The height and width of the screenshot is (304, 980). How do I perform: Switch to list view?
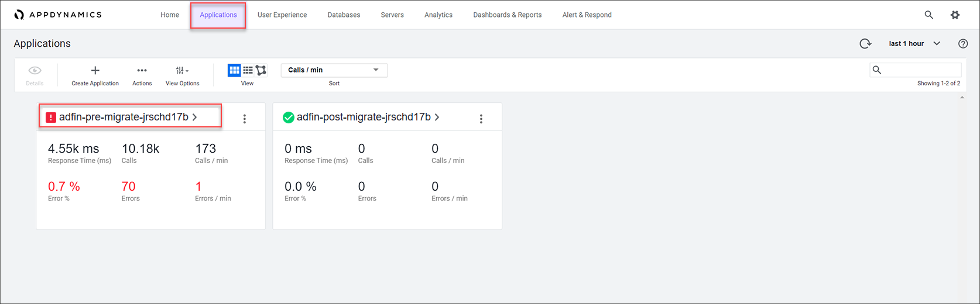pos(248,70)
